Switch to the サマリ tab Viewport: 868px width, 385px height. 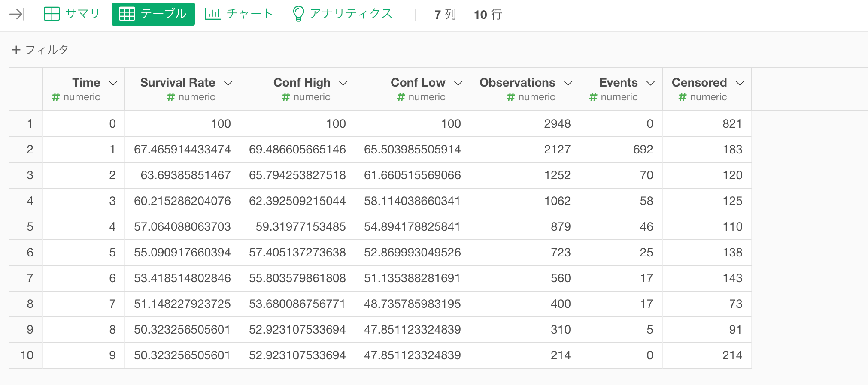coord(72,14)
